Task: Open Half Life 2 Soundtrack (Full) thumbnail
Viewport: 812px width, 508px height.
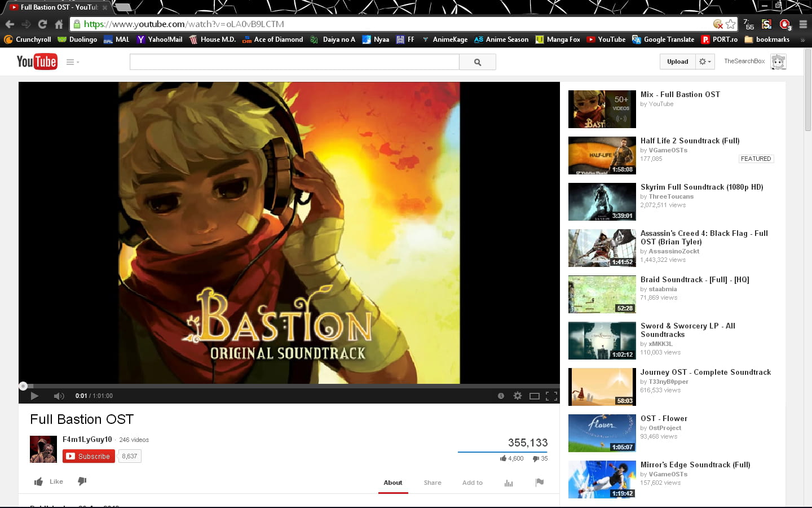Action: (602, 155)
